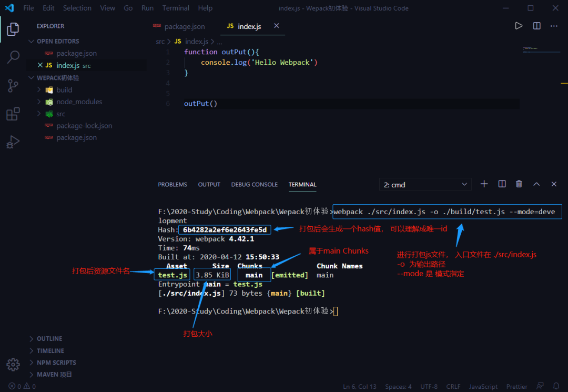Click the Manage gear icon
The image size is (568, 392).
(13, 364)
